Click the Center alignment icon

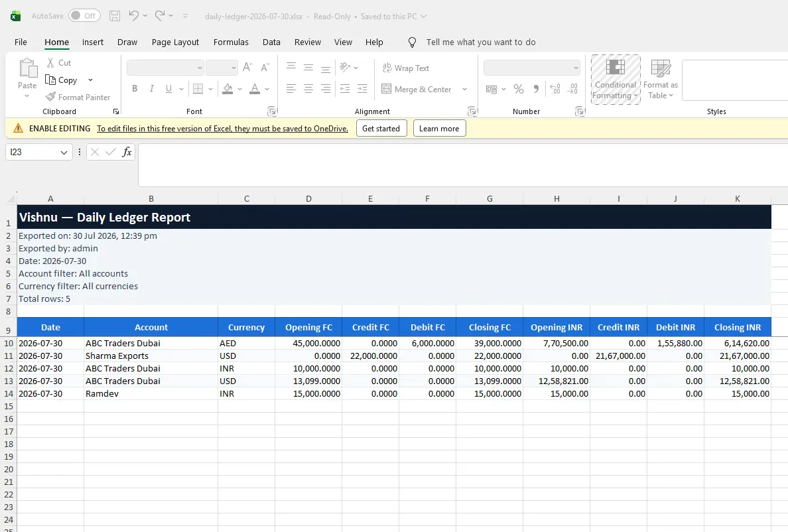[x=308, y=89]
